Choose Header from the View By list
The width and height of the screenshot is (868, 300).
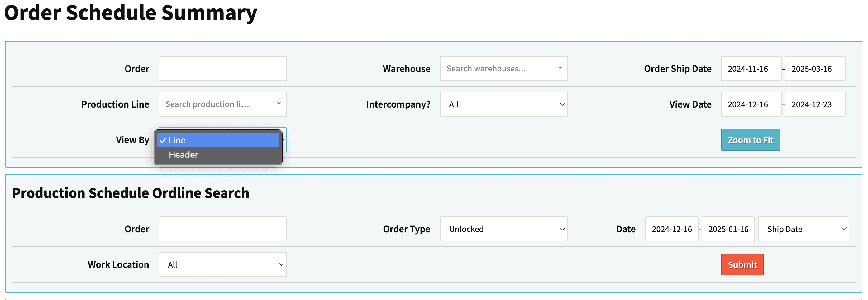(x=218, y=155)
